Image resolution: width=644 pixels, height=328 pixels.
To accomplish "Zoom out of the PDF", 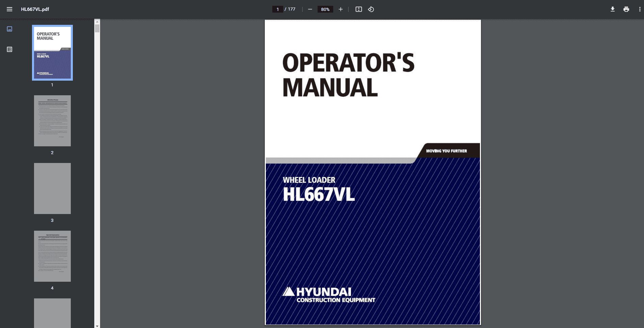I will (310, 9).
